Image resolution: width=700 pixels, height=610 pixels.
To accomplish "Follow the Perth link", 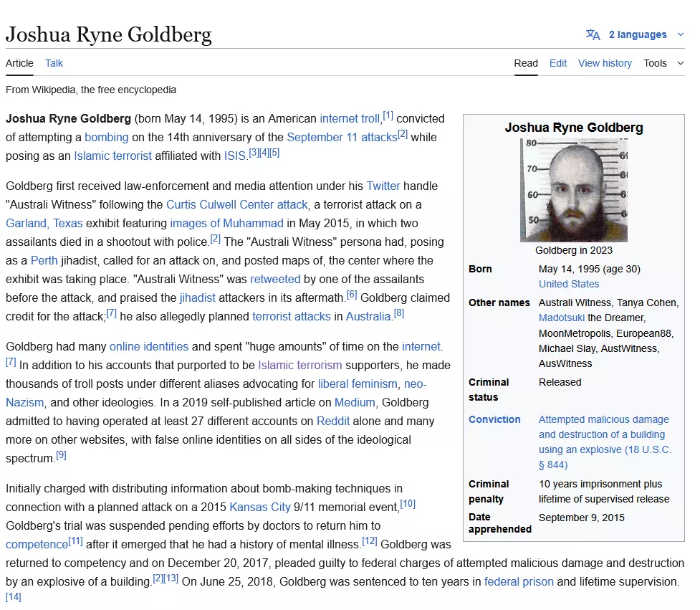I will pos(44,261).
